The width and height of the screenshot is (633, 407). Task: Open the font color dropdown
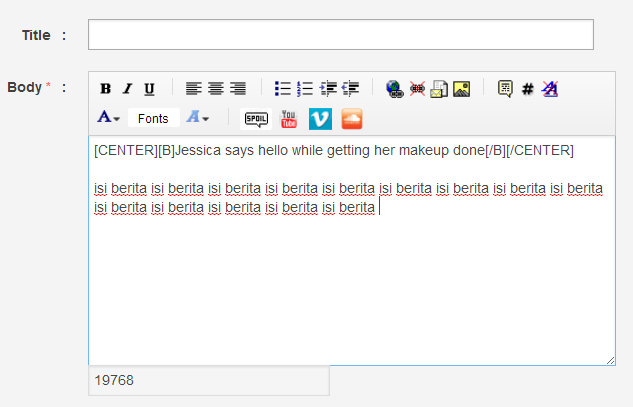pos(108,119)
